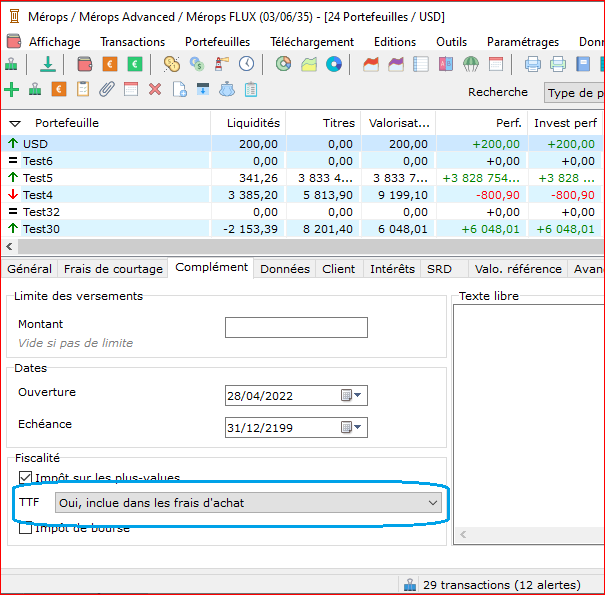Switch to the Valo. référence tab
Image resolution: width=613 pixels, height=595 pixels.
(518, 269)
